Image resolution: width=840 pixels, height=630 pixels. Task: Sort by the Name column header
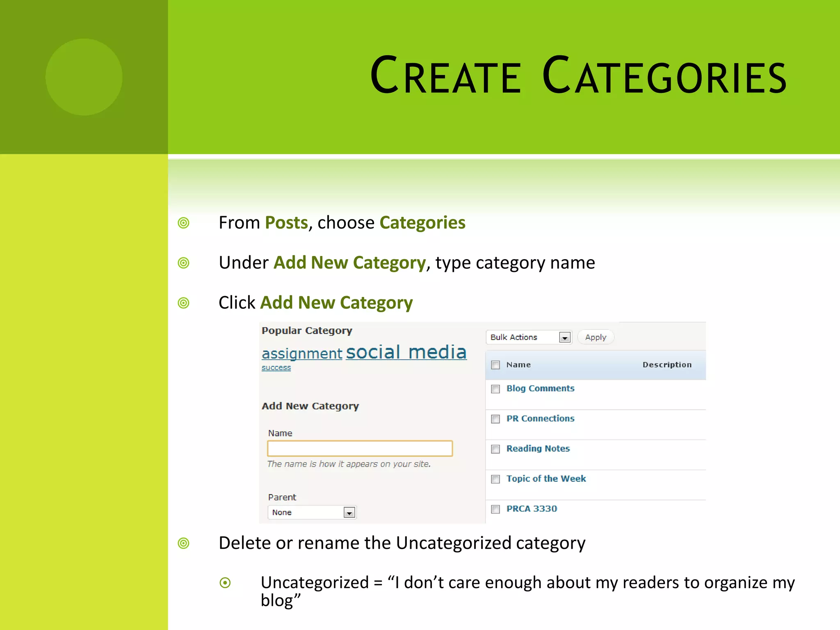(x=518, y=365)
